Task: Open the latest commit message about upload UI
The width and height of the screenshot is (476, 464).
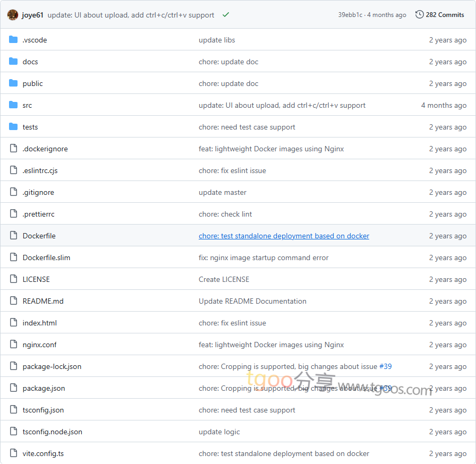Action: (x=131, y=15)
